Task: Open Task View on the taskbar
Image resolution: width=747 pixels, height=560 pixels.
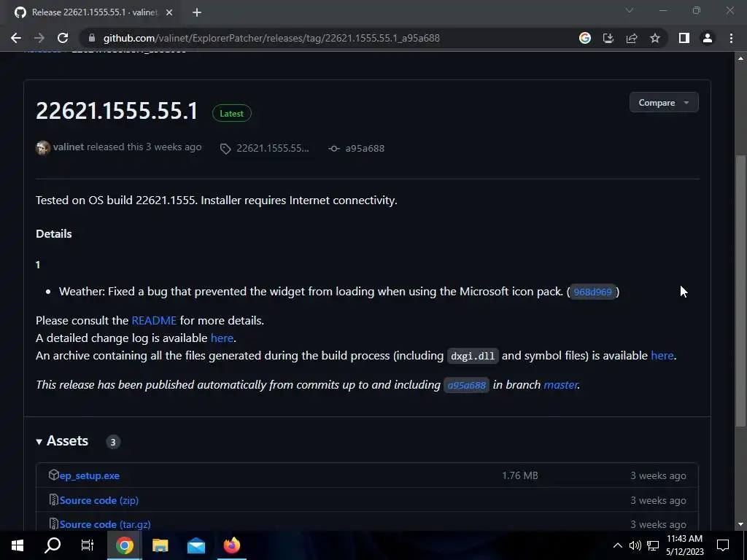Action: [x=88, y=545]
